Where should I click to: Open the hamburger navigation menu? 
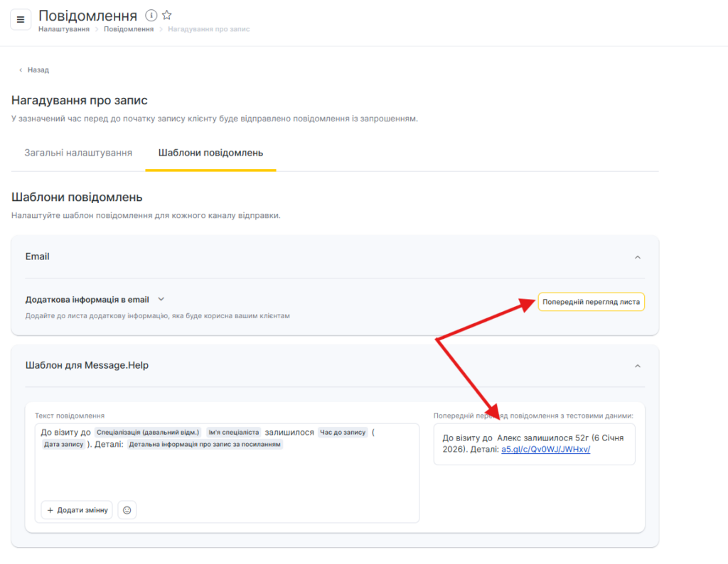coord(20,19)
